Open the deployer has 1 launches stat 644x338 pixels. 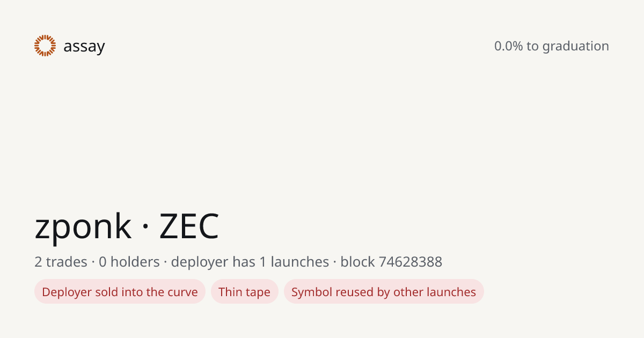(x=250, y=262)
